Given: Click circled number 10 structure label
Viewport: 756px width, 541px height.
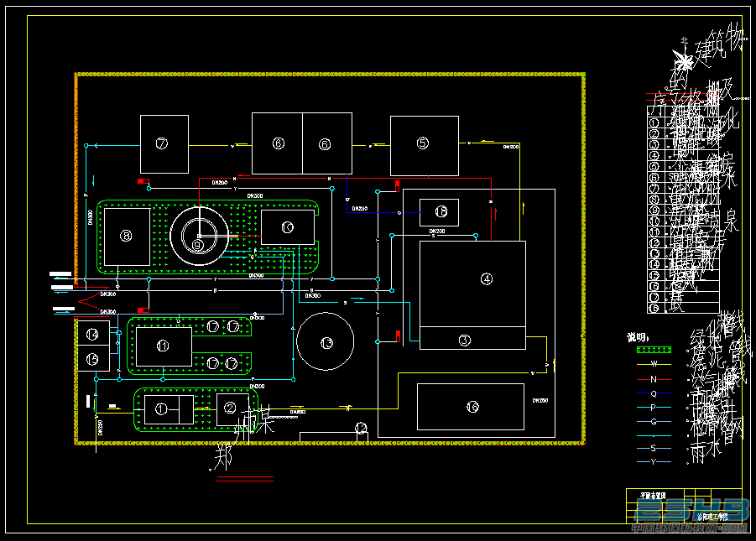Looking at the screenshot, I should (x=287, y=227).
